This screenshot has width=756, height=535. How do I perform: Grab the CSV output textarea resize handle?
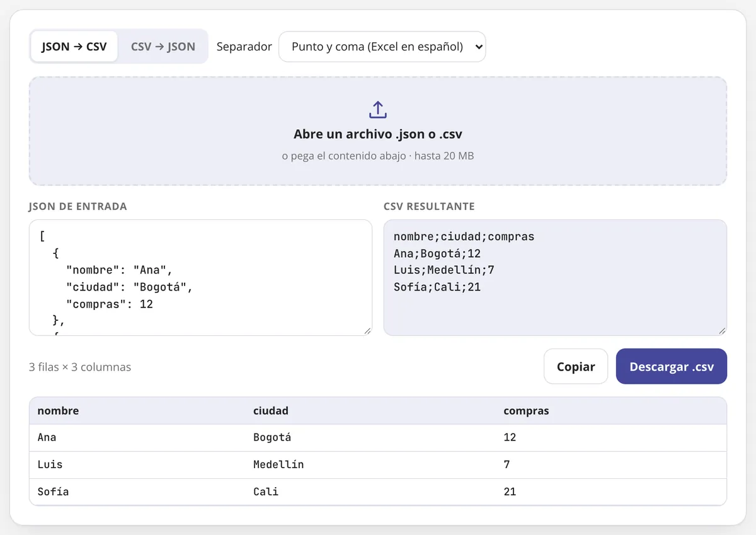coord(722,331)
